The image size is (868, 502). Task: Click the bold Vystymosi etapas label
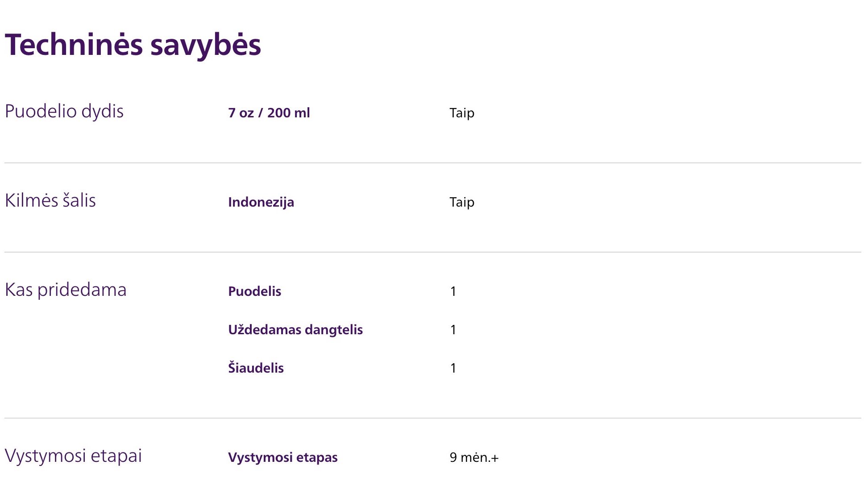point(282,457)
